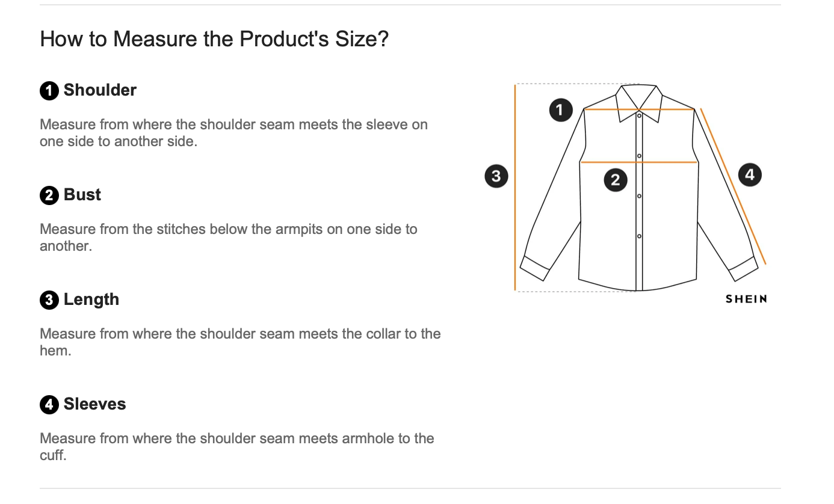Click the number 4 badge beside Sleeves heading

pos(49,405)
